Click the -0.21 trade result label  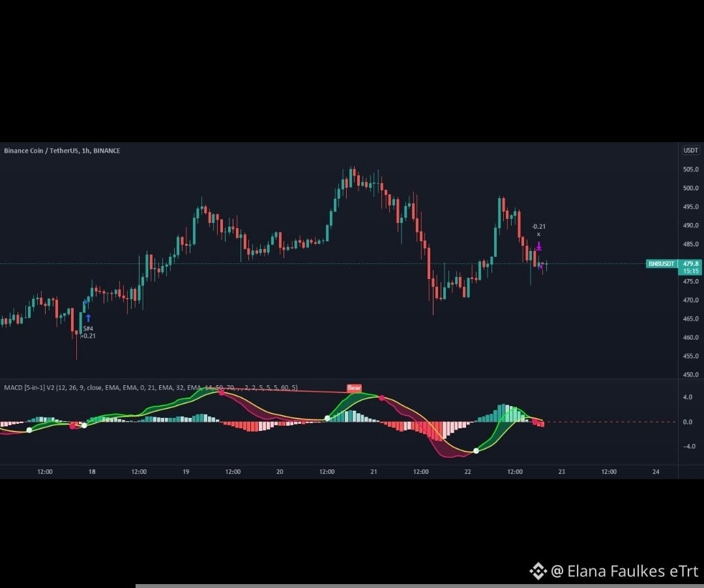pyautogui.click(x=539, y=227)
